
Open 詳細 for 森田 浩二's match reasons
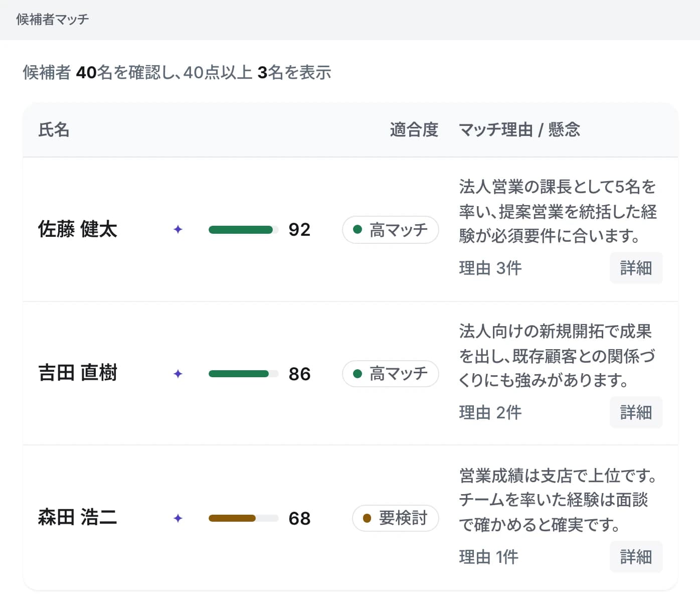[636, 557]
